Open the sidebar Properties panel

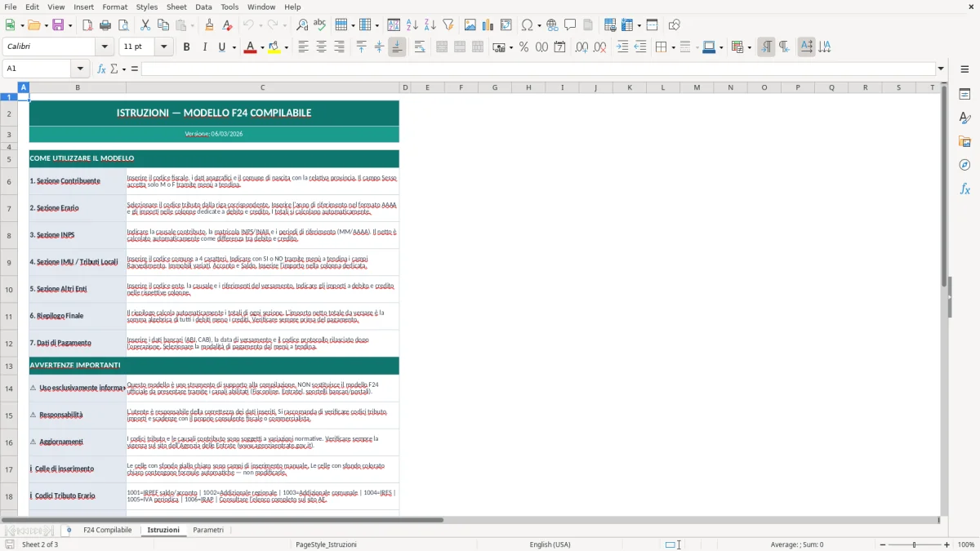pos(964,95)
